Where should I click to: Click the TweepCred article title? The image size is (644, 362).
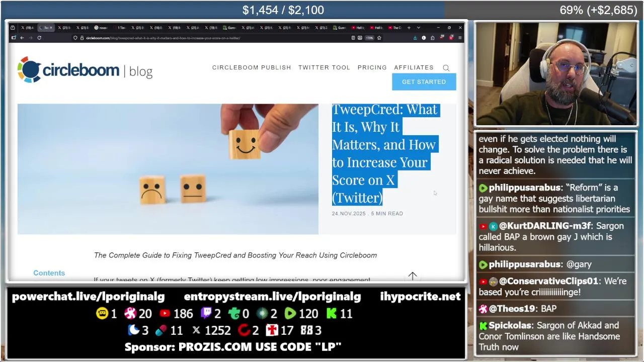point(385,153)
